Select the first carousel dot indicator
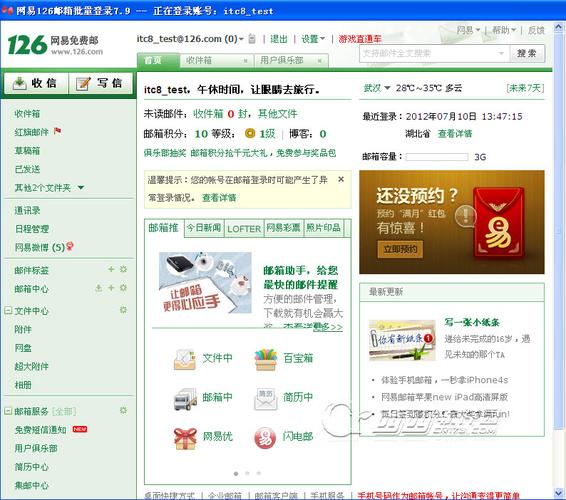Screen dimensions: 566x500 point(236,473)
